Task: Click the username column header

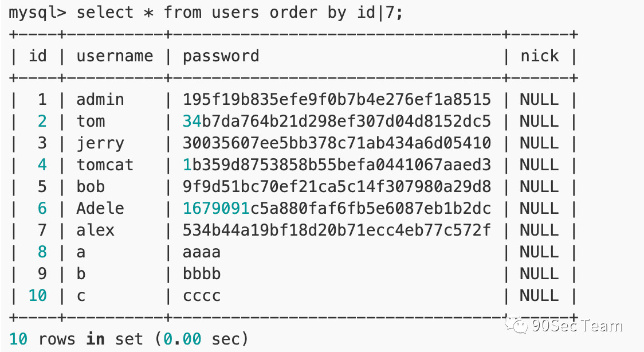Action: click(x=115, y=56)
